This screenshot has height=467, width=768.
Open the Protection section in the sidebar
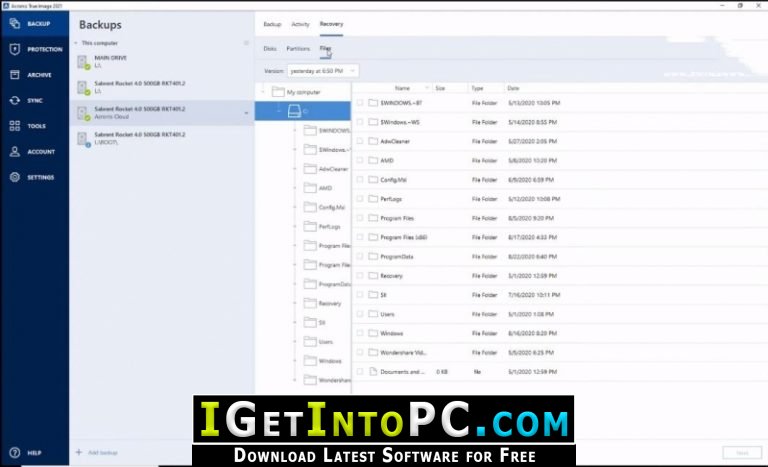(x=35, y=49)
